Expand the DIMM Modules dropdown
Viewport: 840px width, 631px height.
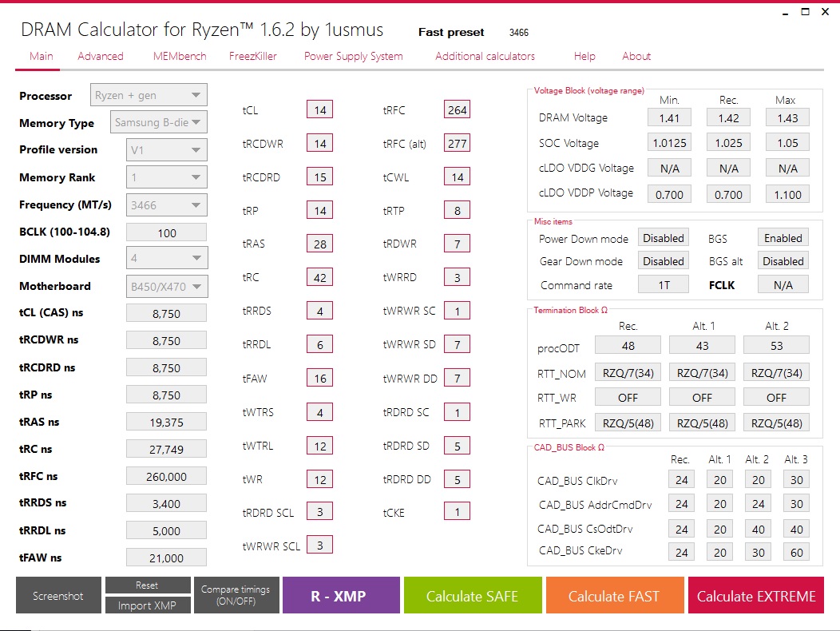point(167,259)
